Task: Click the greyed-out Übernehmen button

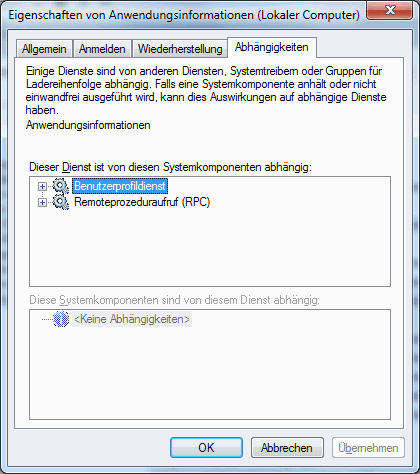Action: click(368, 448)
